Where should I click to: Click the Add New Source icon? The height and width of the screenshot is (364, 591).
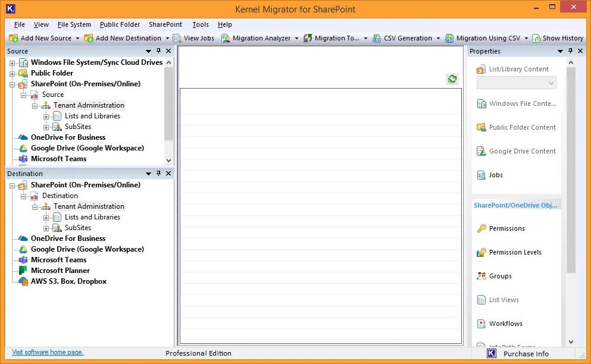pos(13,38)
